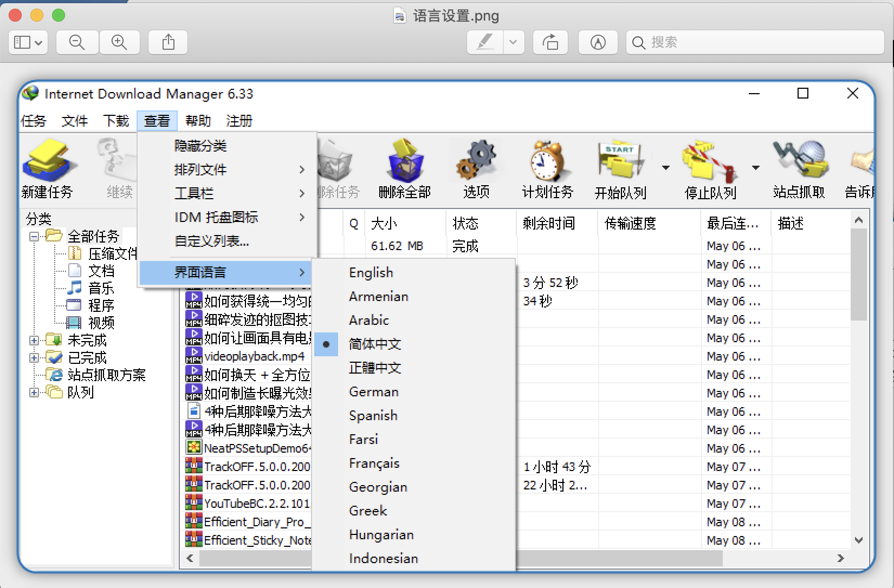Click the 删除全部 toolbar icon
This screenshot has height=588, width=894.
tap(405, 160)
